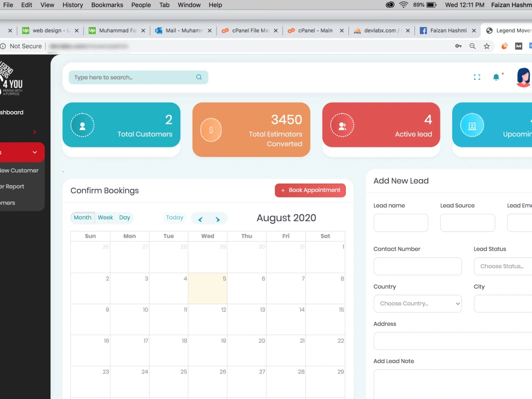Expand the red sidebar menu chevron
Viewport: 532px width, 399px height.
coord(35,152)
